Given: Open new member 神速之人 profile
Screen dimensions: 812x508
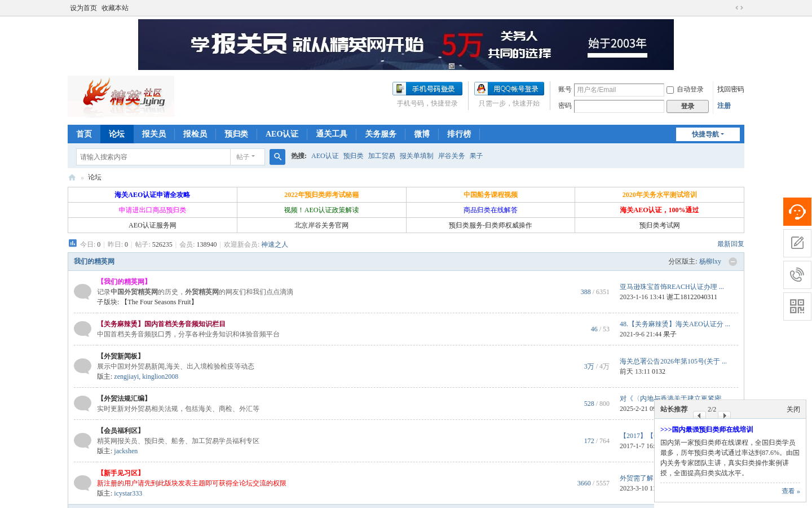Looking at the screenshot, I should point(275,244).
